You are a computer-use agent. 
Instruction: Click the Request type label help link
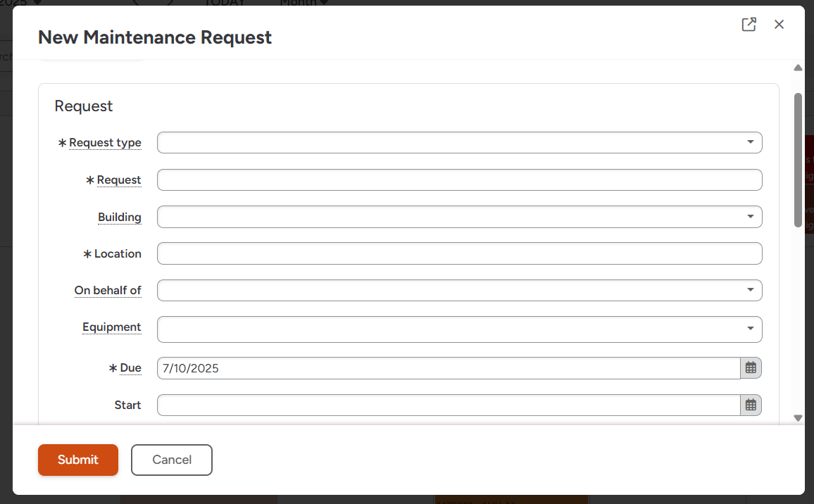pyautogui.click(x=105, y=142)
